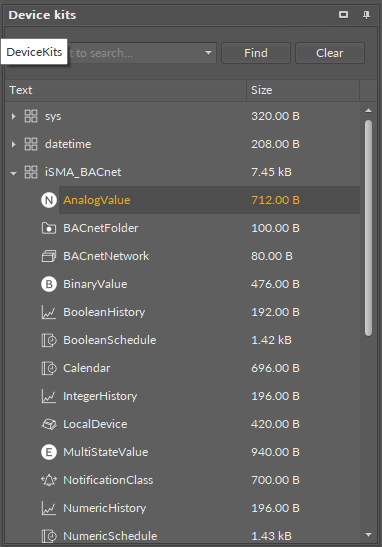Screen dimensions: 382x547
Task: Select the iSMA_BACnet kit label
Action: [x=83, y=172]
